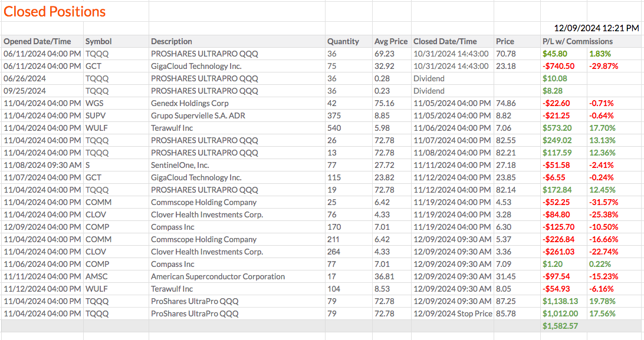The height and width of the screenshot is (340, 644).
Task: Click the Quantity column header
Action: click(343, 41)
